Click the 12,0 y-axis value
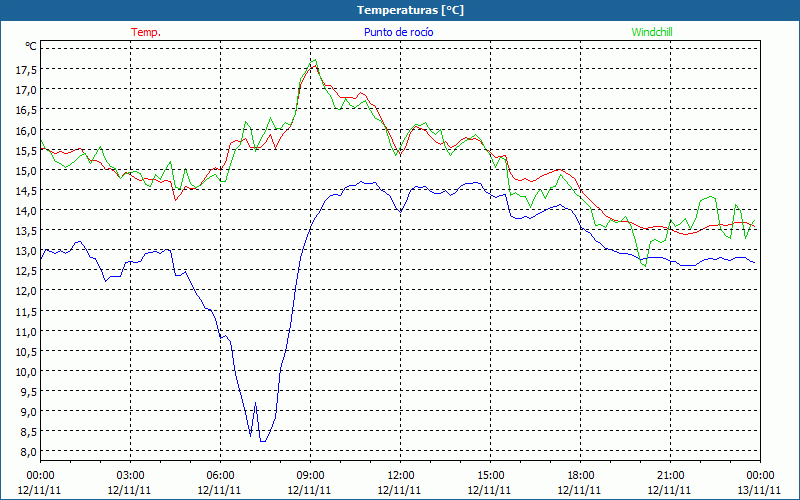 tap(26, 291)
